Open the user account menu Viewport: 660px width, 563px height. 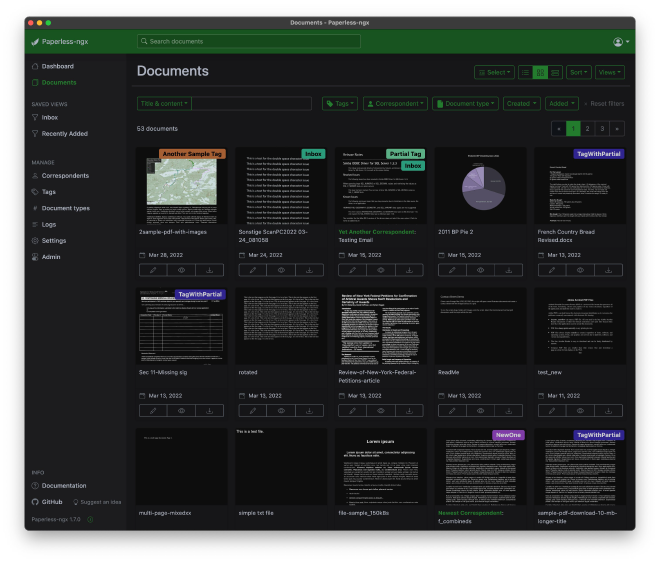pos(621,42)
